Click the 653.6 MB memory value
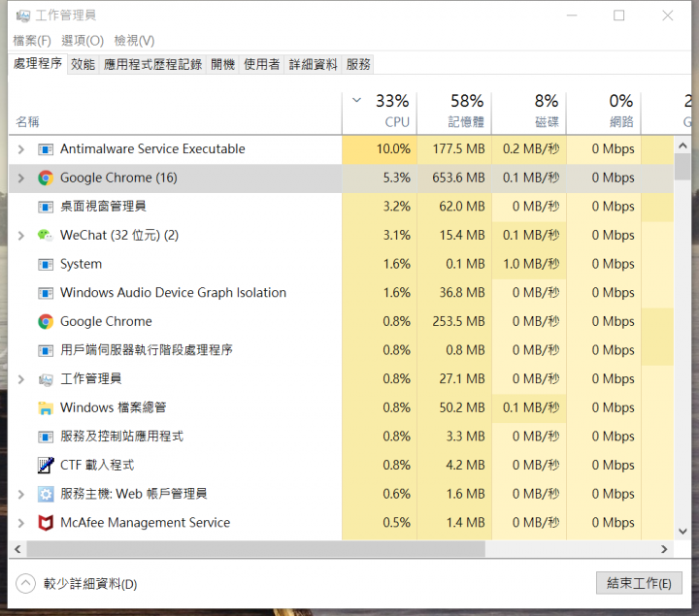 click(x=458, y=178)
